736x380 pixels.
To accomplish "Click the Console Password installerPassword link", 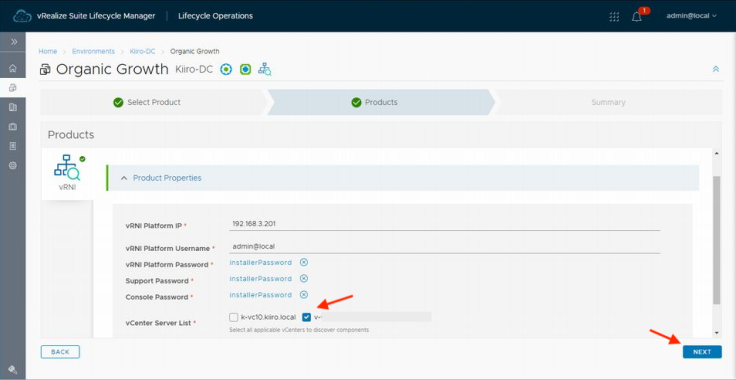I will pyautogui.click(x=261, y=295).
